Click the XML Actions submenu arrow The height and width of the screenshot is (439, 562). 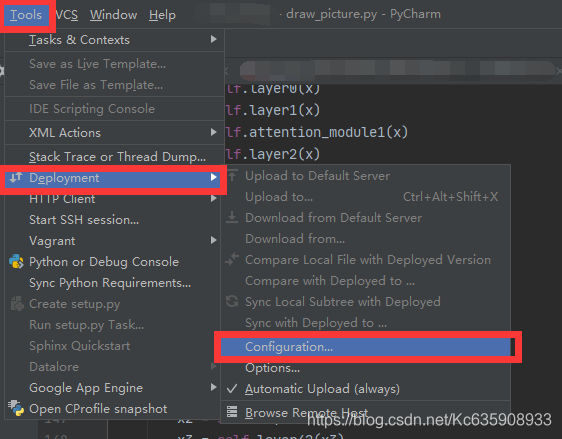(x=214, y=132)
